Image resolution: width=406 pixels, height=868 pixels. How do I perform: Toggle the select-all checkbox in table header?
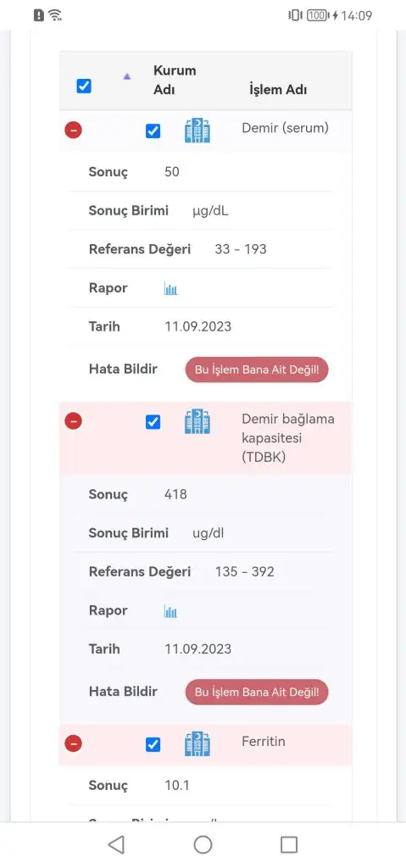tap(84, 86)
